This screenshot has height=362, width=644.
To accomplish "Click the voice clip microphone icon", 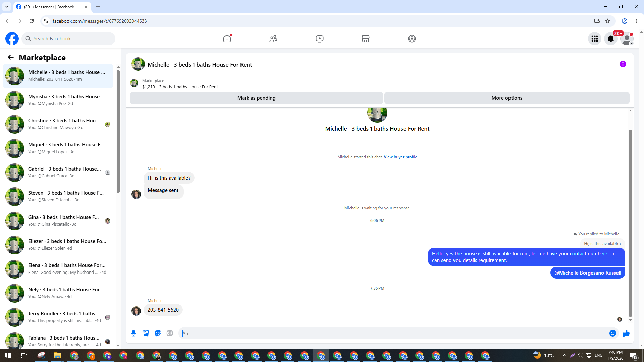I will 133,333.
